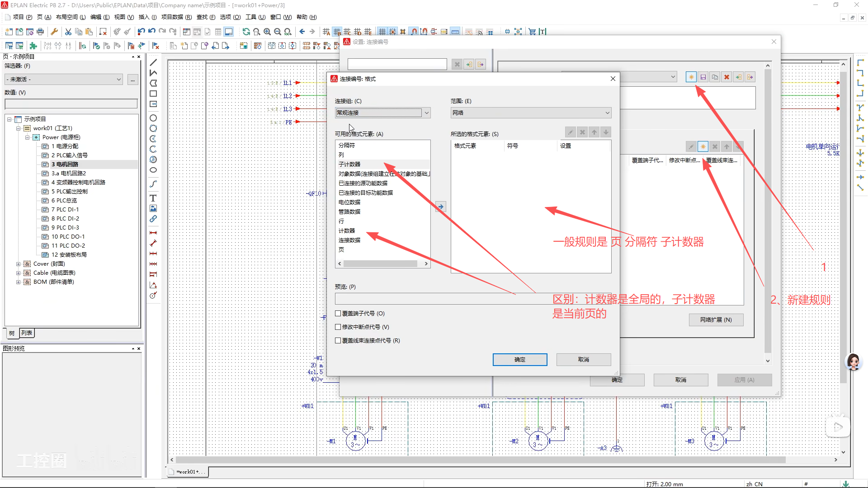
Task: Click the right-arrow move element button
Action: pos(440,207)
